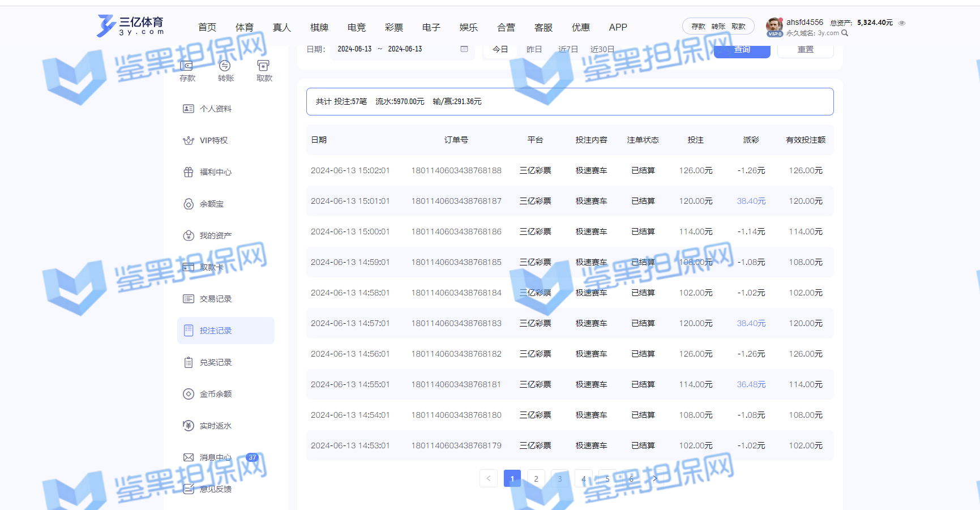980x510 pixels.
Task: Click the deposit (存款) wallet icon in sidebar
Action: (187, 66)
